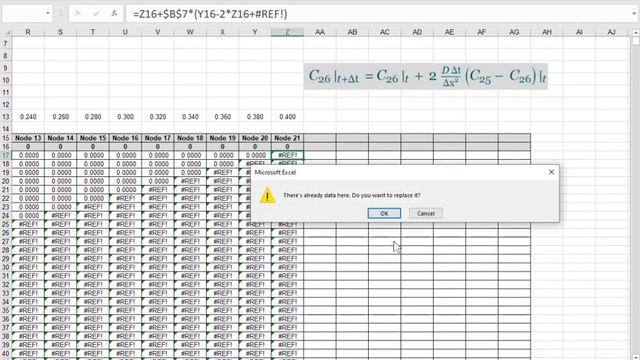
Task: Click the Cancel formula (X) icon
Action: (x=78, y=14)
